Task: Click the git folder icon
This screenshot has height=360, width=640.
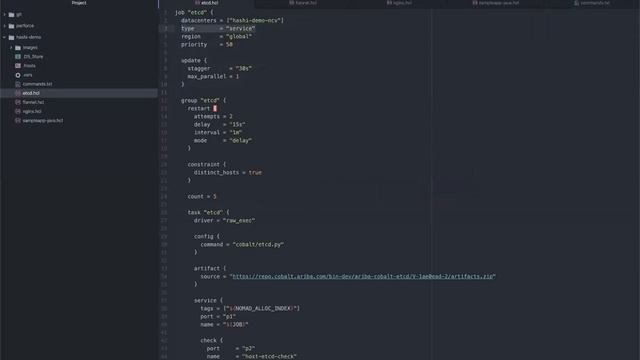Action: pos(11,15)
